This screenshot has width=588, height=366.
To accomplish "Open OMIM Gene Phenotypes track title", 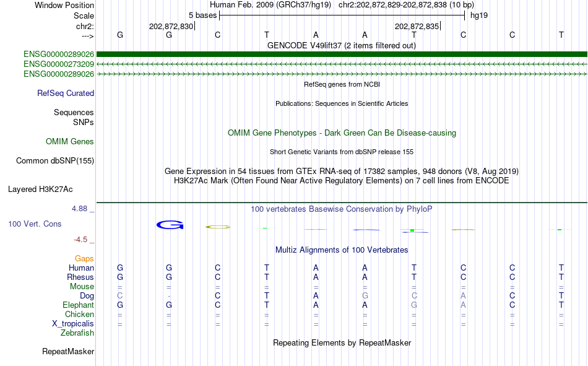I will point(342,133).
